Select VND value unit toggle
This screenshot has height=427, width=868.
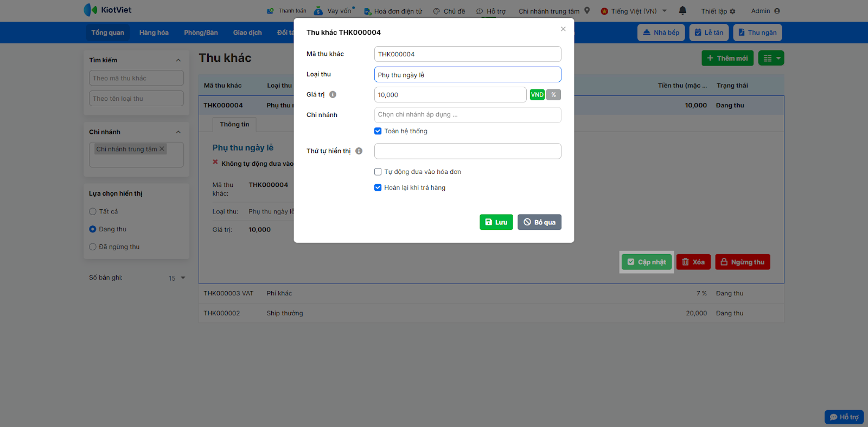click(537, 95)
